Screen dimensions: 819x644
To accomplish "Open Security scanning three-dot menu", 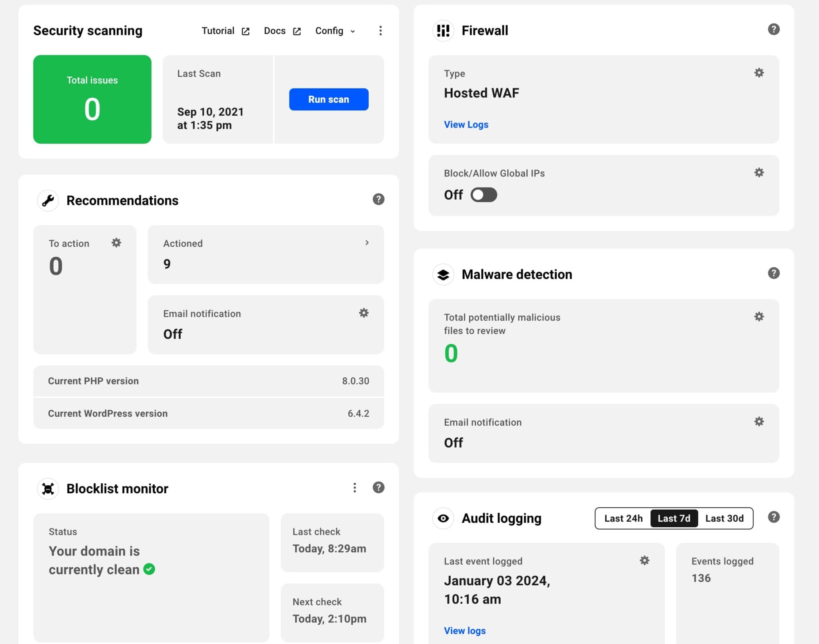I will point(380,31).
